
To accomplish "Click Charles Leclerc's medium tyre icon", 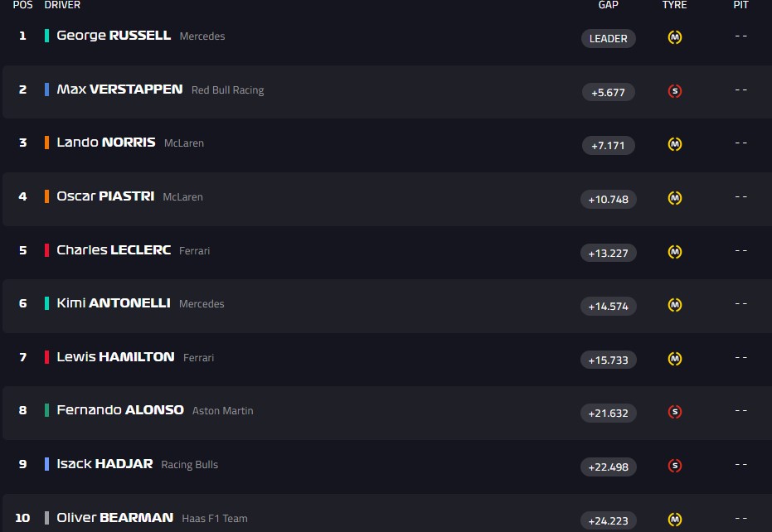I will point(675,252).
